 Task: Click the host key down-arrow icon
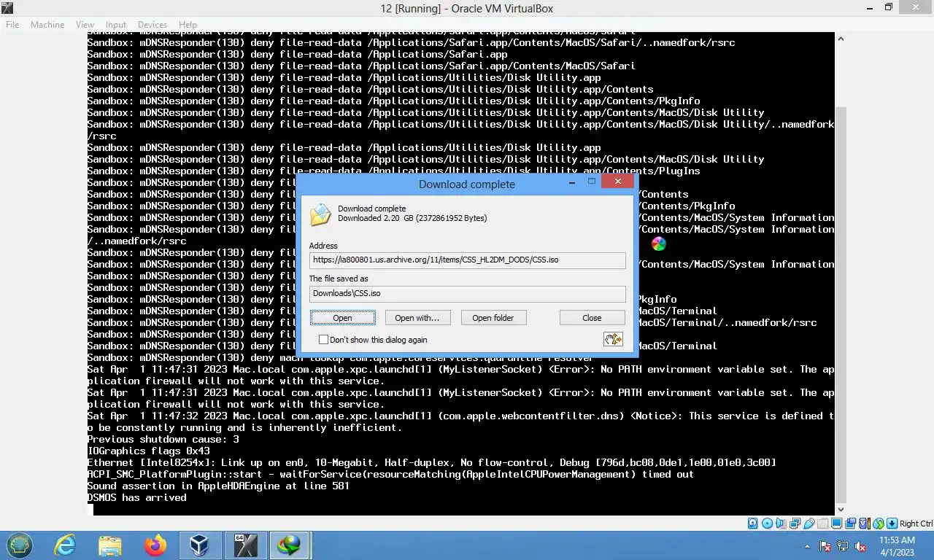892,524
